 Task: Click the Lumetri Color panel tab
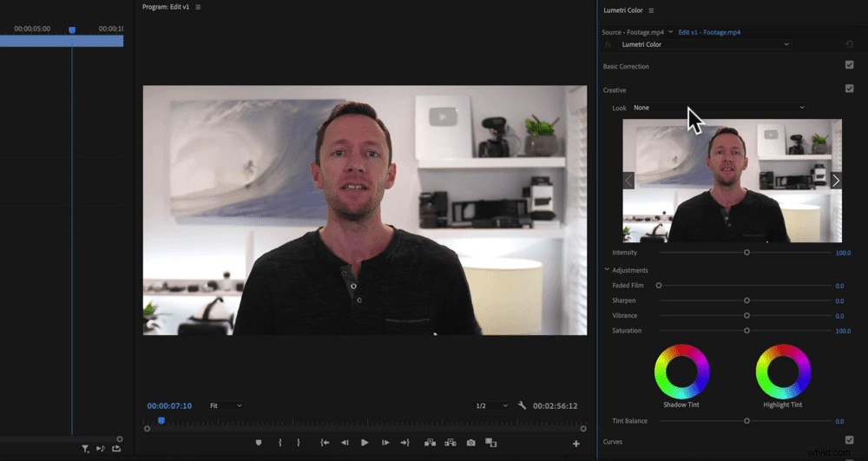click(x=622, y=10)
